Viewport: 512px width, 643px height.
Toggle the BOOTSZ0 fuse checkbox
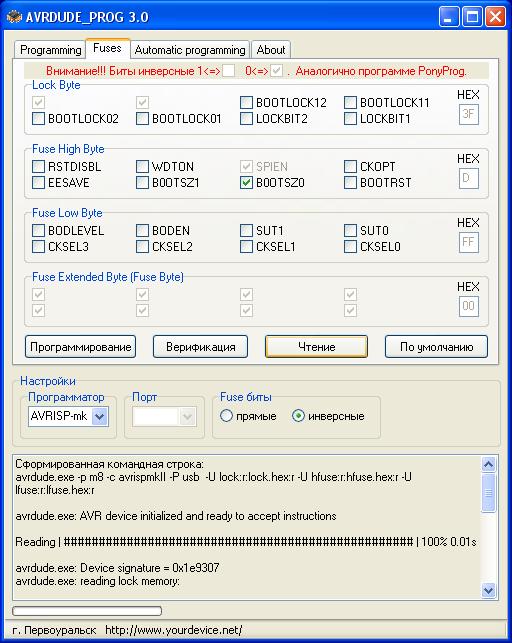click(246, 183)
